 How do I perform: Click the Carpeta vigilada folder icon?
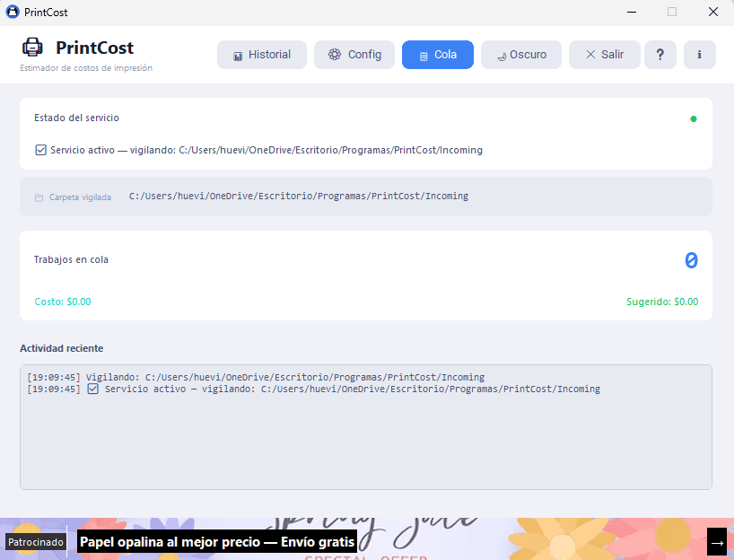coord(39,197)
